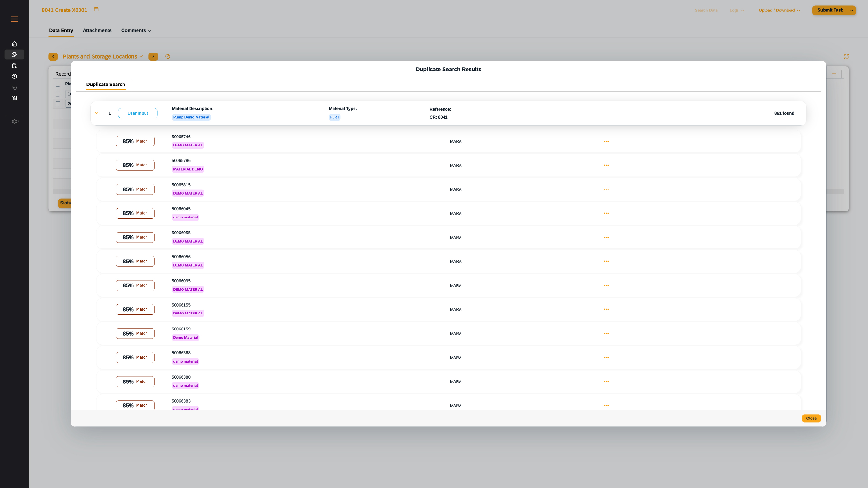The height and width of the screenshot is (488, 868).
Task: Click the calendar icon next to 8041 Create X0001
Action: coord(96,10)
